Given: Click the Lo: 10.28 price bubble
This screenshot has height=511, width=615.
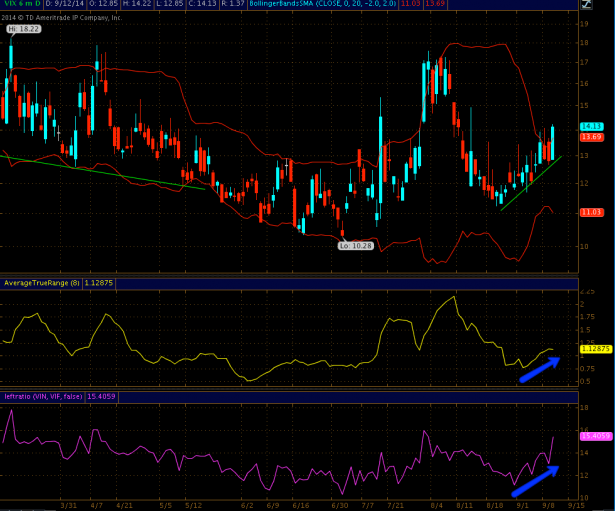Looking at the screenshot, I should click(357, 245).
